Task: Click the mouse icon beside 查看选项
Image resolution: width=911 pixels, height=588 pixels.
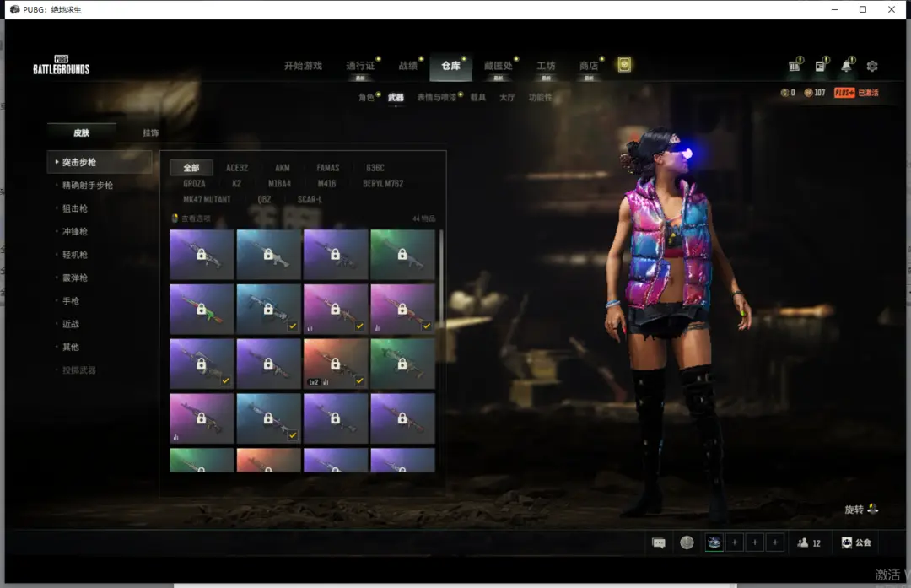Action: pos(175,218)
